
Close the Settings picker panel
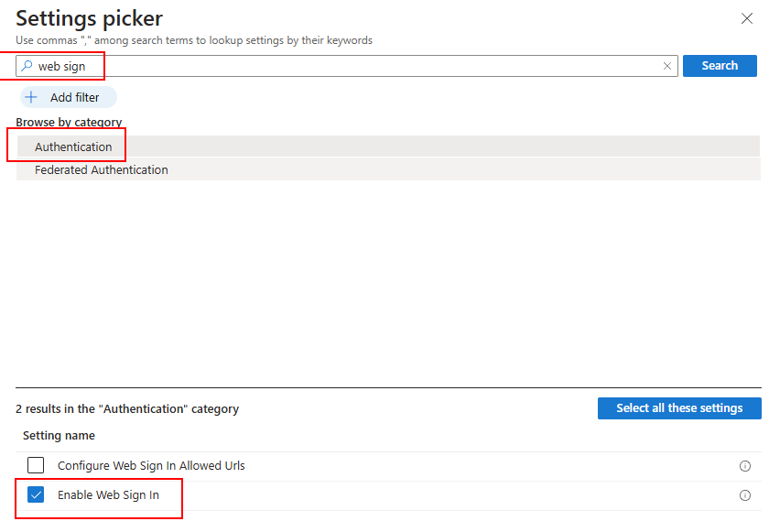[x=746, y=18]
